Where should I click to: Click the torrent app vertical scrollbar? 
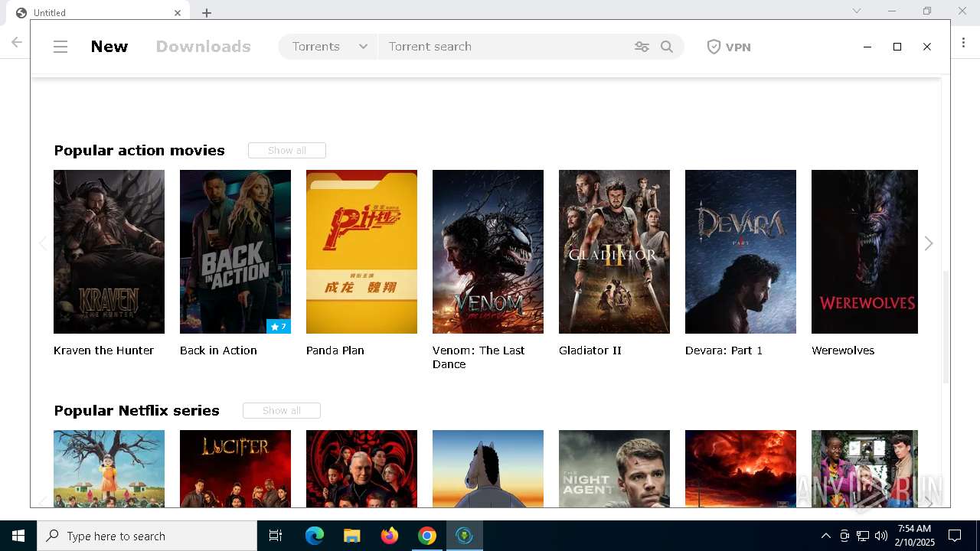pyautogui.click(x=946, y=328)
